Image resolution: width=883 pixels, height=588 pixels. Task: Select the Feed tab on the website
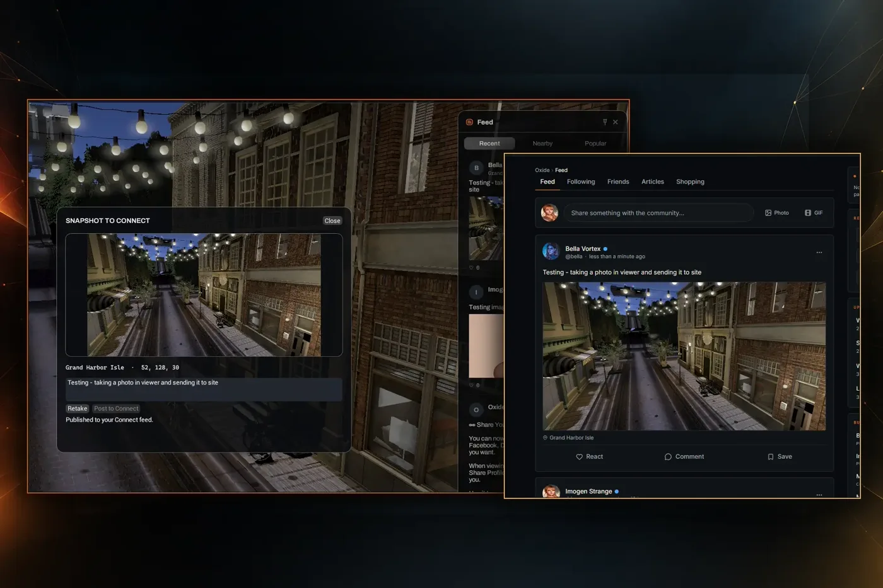pos(547,182)
